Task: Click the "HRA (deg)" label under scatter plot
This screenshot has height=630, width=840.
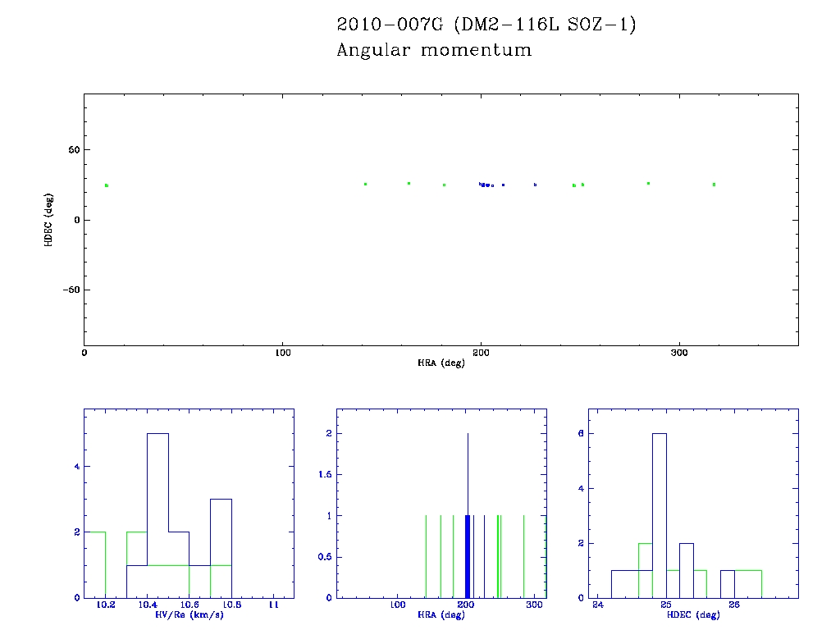Action: click(441, 363)
